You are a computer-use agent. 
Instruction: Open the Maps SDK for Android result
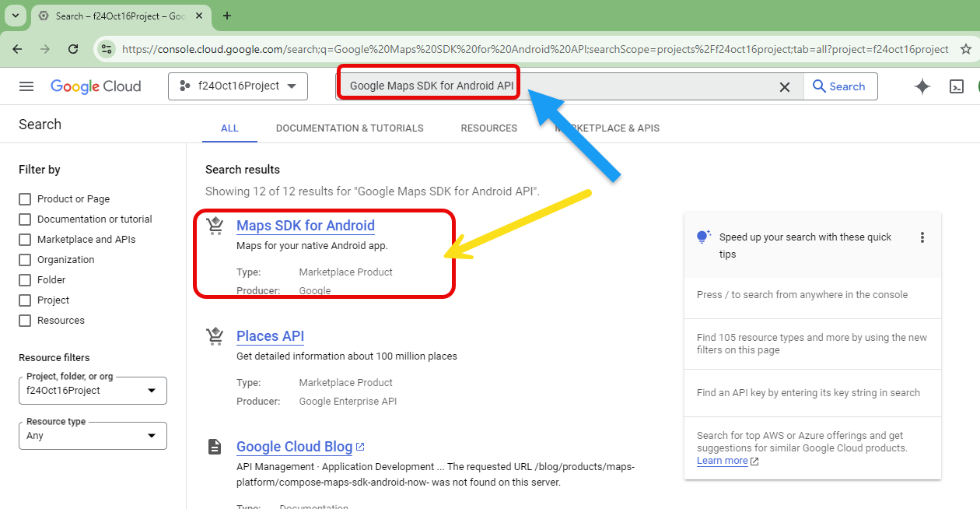click(305, 226)
